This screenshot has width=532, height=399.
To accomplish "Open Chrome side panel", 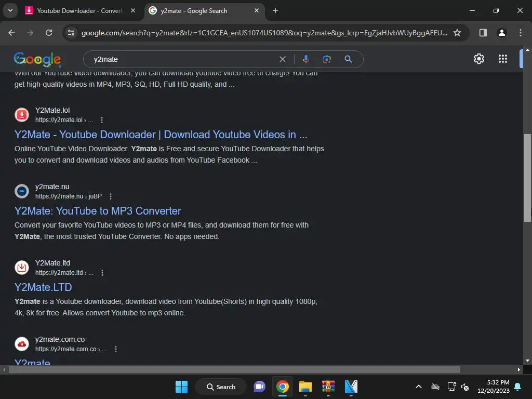I will click(483, 33).
